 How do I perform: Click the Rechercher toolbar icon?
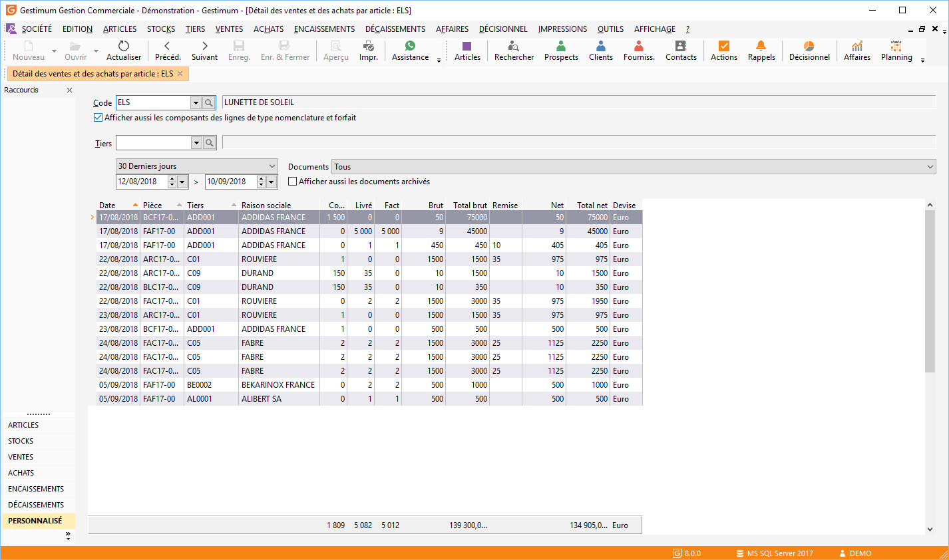[514, 46]
